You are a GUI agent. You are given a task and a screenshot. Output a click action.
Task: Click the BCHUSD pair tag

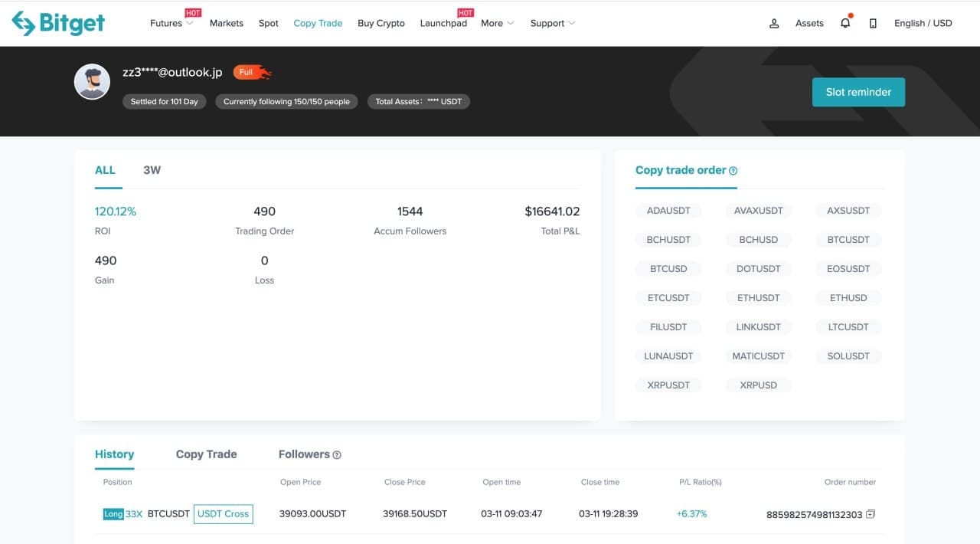pyautogui.click(x=758, y=240)
